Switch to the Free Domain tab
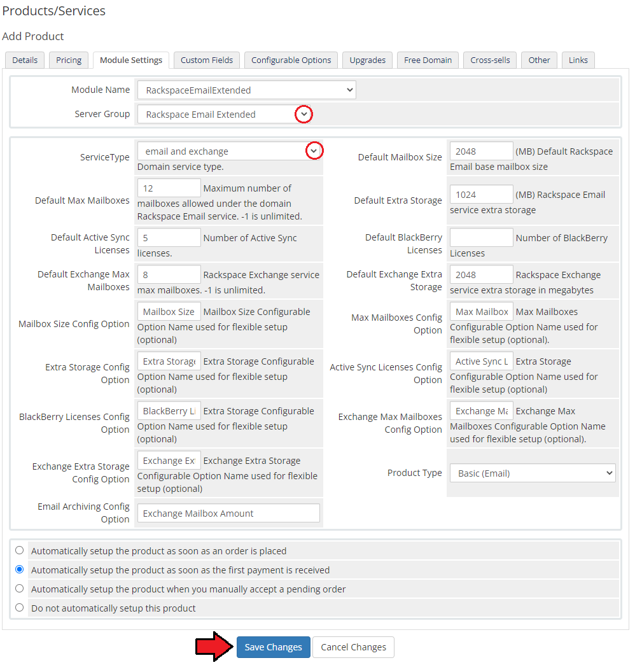635x672 pixels. (428, 60)
